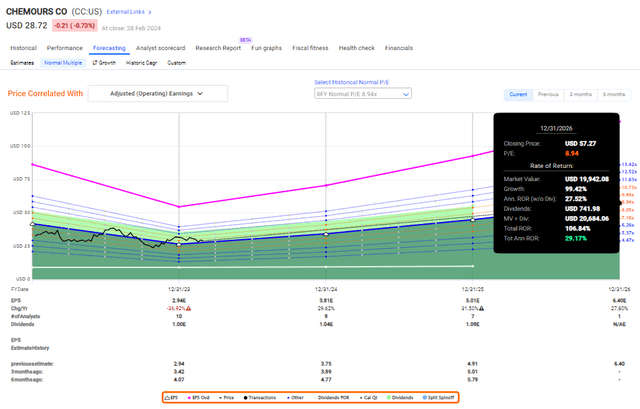Click the 13.42x multiple label
640x409 pixels.
pos(629,164)
